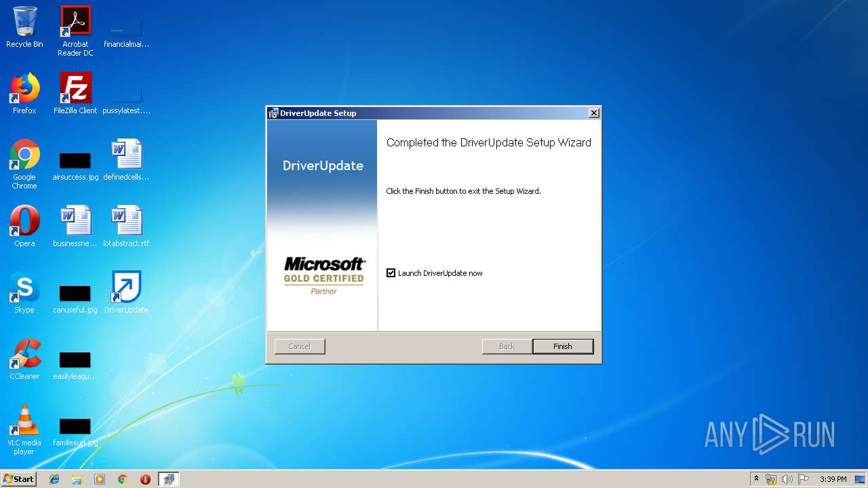The image size is (868, 488).
Task: Click Finish to exit Setup Wizard
Action: pos(563,346)
